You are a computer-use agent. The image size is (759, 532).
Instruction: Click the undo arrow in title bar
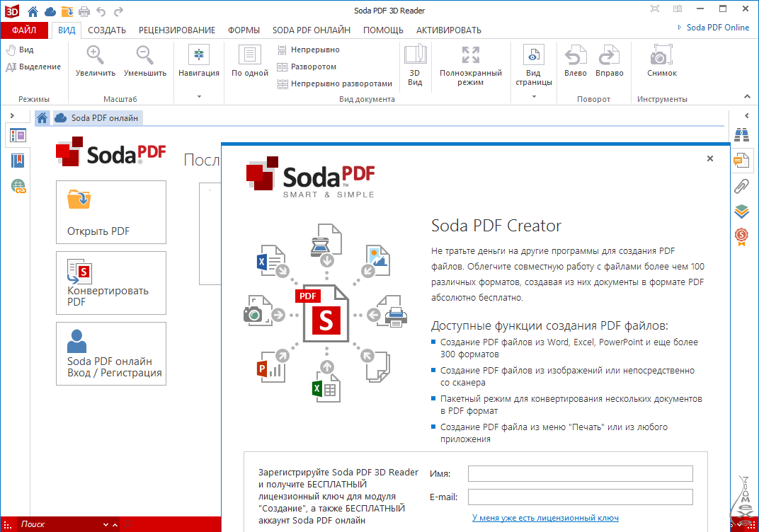point(101,11)
